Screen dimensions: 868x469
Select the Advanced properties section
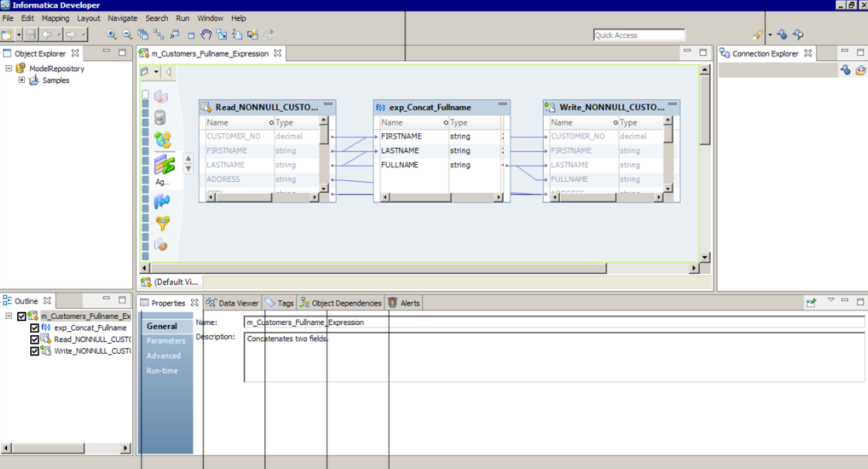pyautogui.click(x=164, y=356)
